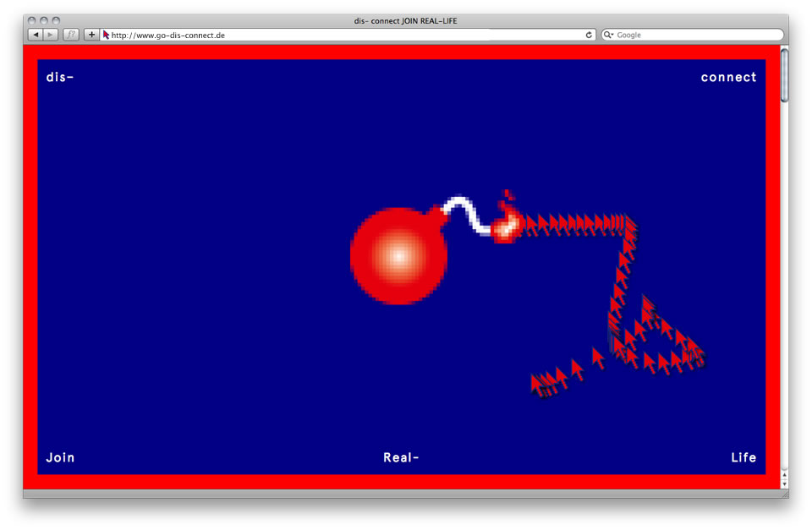Click the window title 'dis- connect JOIN REAL-LIFE'
The height and width of the screenshot is (530, 812).
tap(405, 20)
